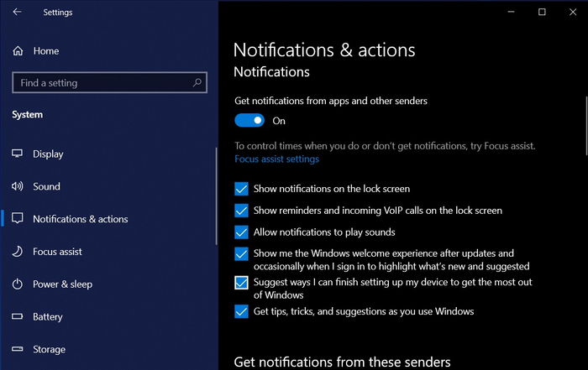
Task: Click the Find a setting search box
Action: [x=109, y=82]
